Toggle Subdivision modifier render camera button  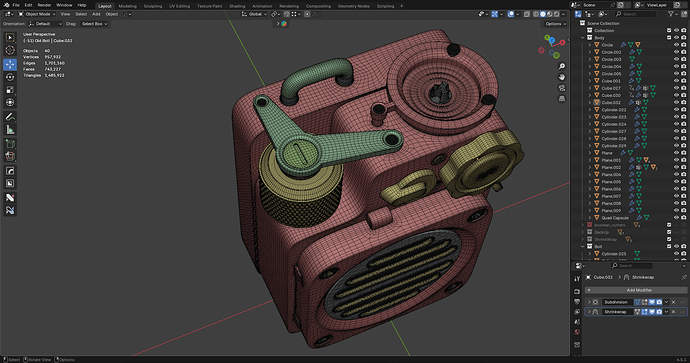[659, 302]
